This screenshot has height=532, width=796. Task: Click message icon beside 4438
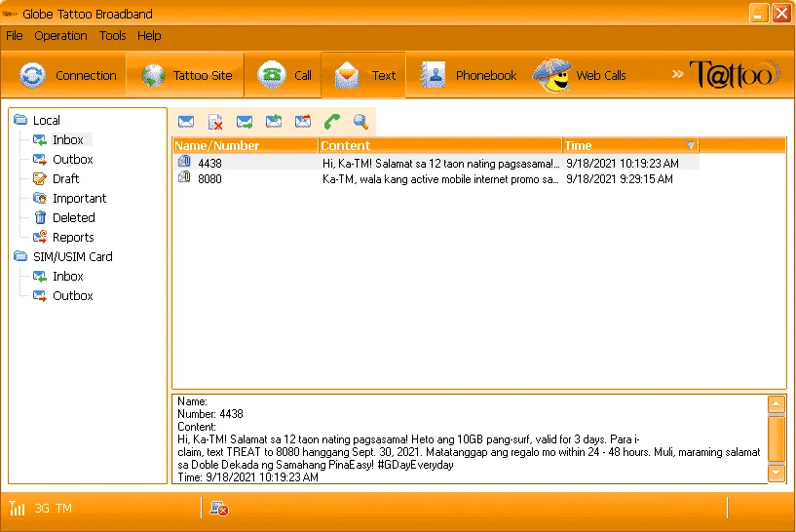pyautogui.click(x=184, y=162)
